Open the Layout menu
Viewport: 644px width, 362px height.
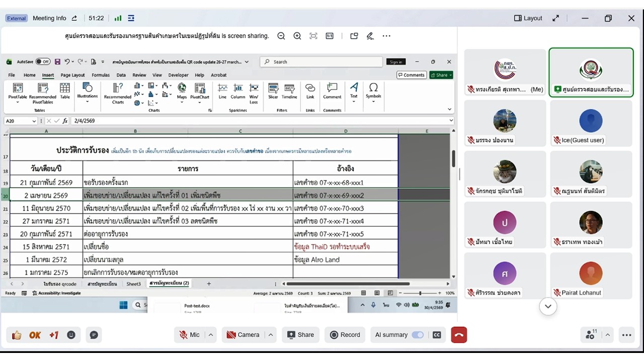[x=528, y=18]
